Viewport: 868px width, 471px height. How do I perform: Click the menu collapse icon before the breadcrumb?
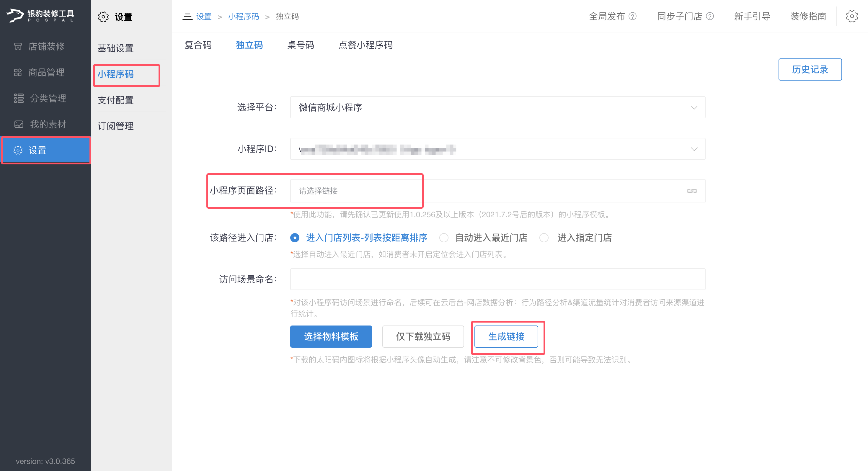point(187,17)
